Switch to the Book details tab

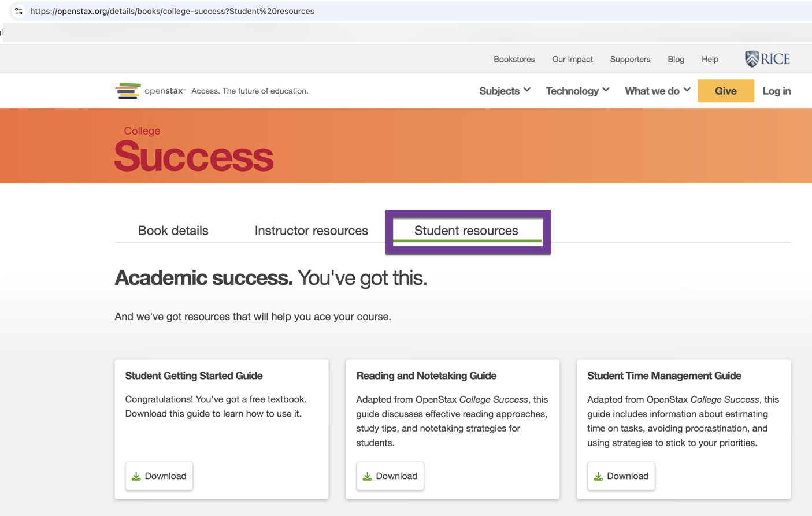click(x=173, y=230)
